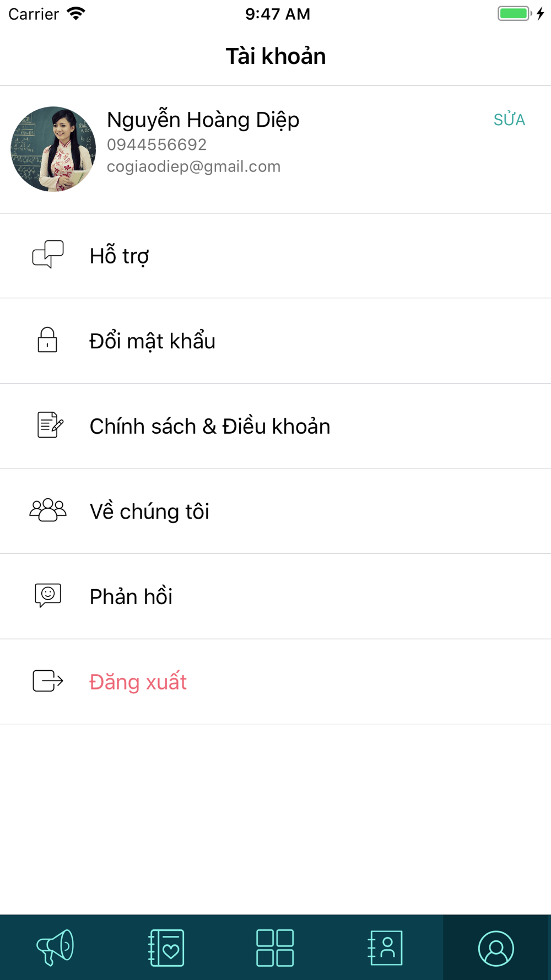Tap the chat bubbles support icon
The image size is (551, 980).
coord(48,255)
